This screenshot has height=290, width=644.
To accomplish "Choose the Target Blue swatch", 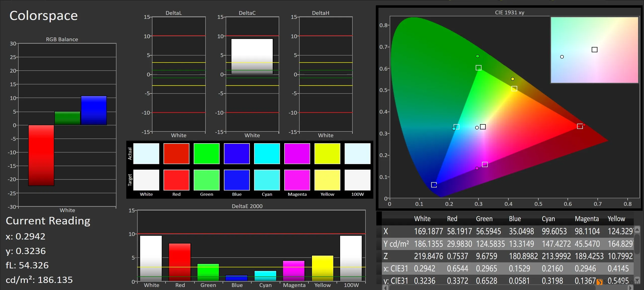I will [237, 180].
